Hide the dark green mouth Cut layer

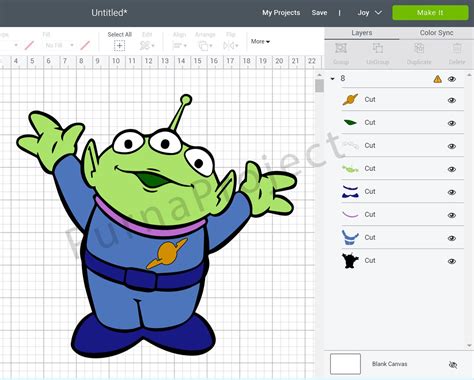tap(452, 123)
